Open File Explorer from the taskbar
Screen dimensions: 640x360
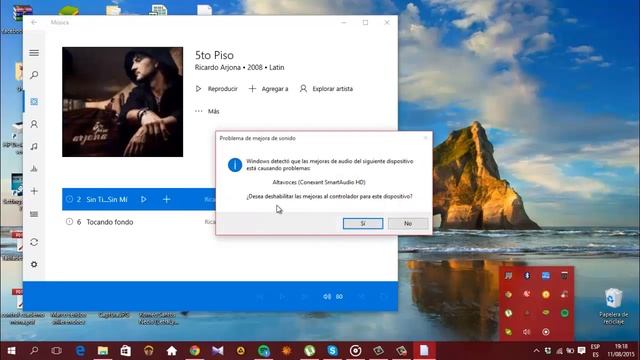pos(103,351)
